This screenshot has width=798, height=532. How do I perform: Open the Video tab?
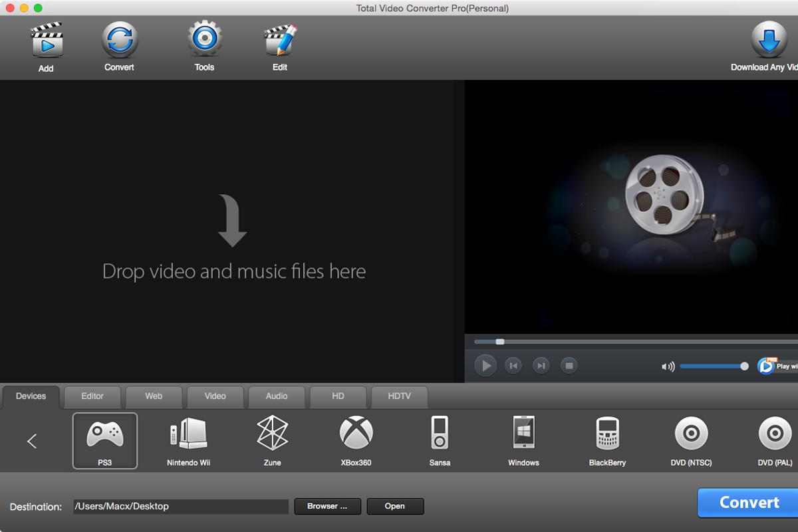(x=215, y=396)
